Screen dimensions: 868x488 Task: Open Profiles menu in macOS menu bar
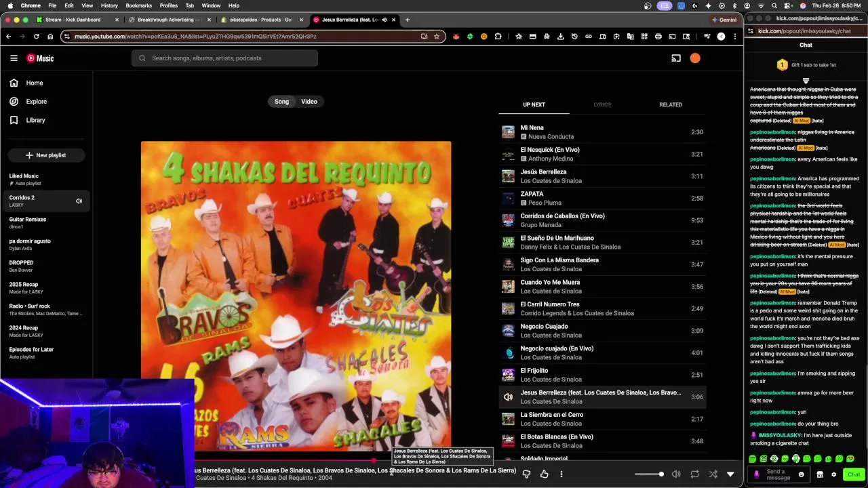[169, 5]
